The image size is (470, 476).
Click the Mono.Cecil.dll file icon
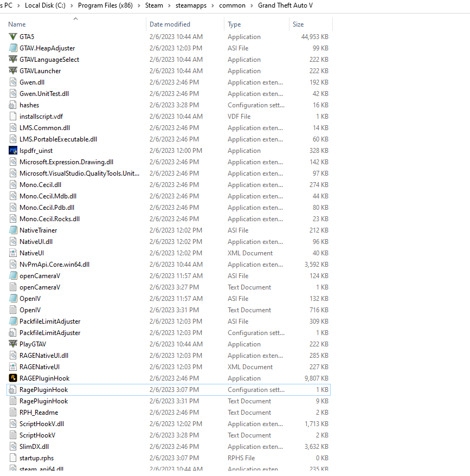tap(13, 184)
